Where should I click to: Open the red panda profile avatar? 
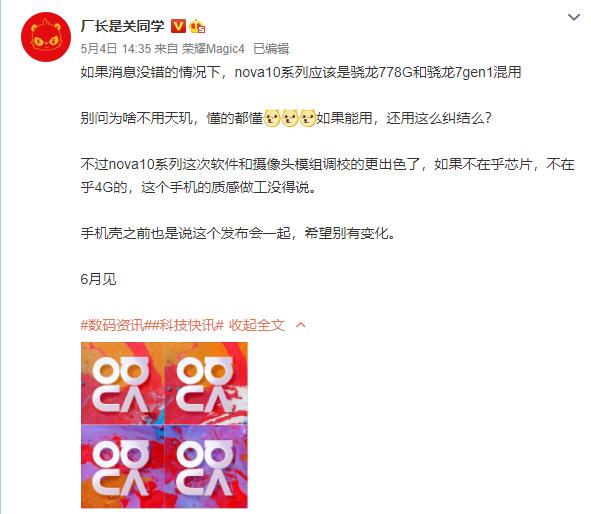pos(46,37)
